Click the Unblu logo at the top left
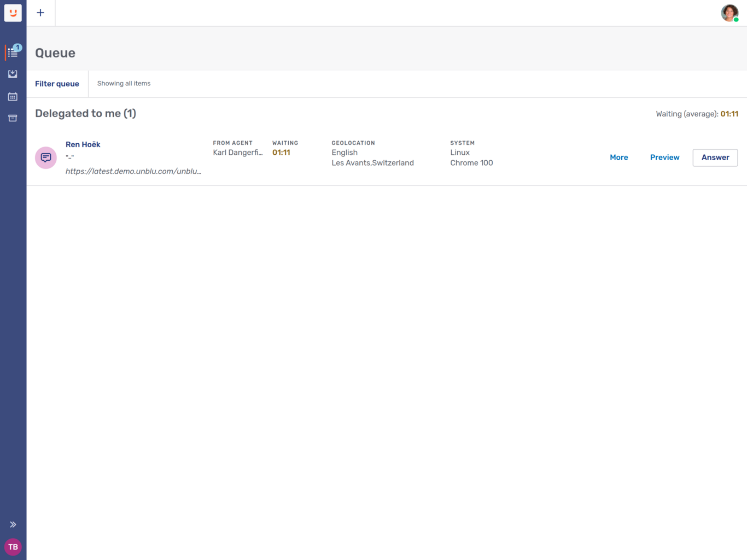The width and height of the screenshot is (747, 560). (x=13, y=13)
